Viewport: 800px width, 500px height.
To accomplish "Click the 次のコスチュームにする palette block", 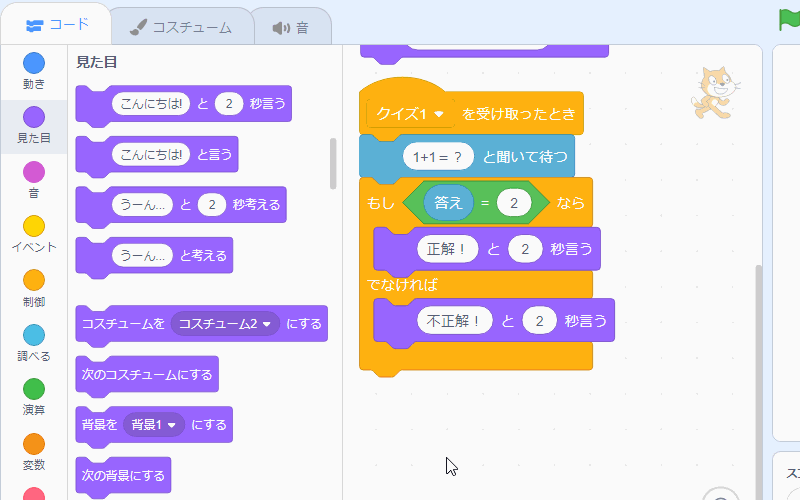I will [147, 374].
